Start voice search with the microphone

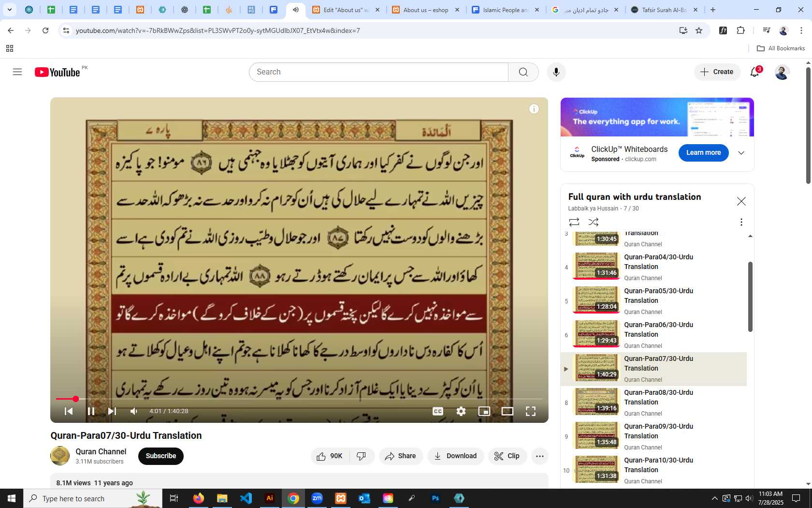(556, 72)
